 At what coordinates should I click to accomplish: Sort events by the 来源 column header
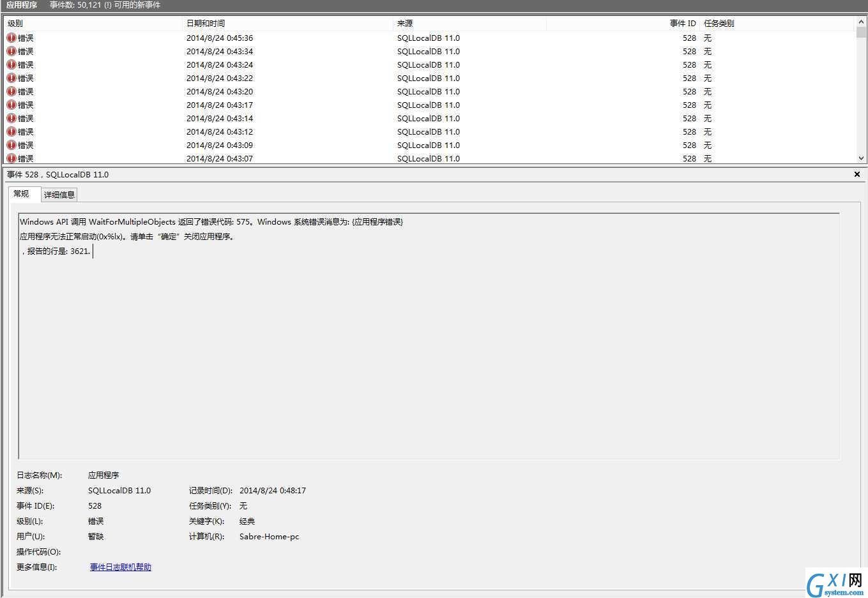tap(469, 23)
